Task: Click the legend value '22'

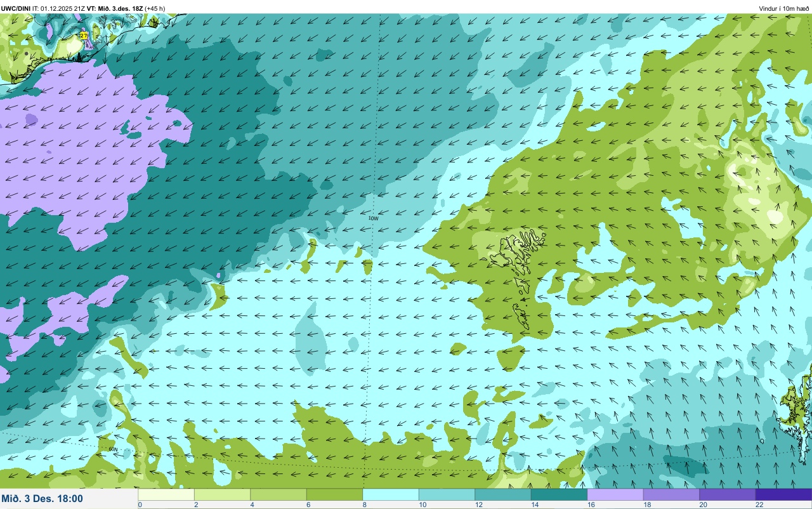Action: coord(759,505)
